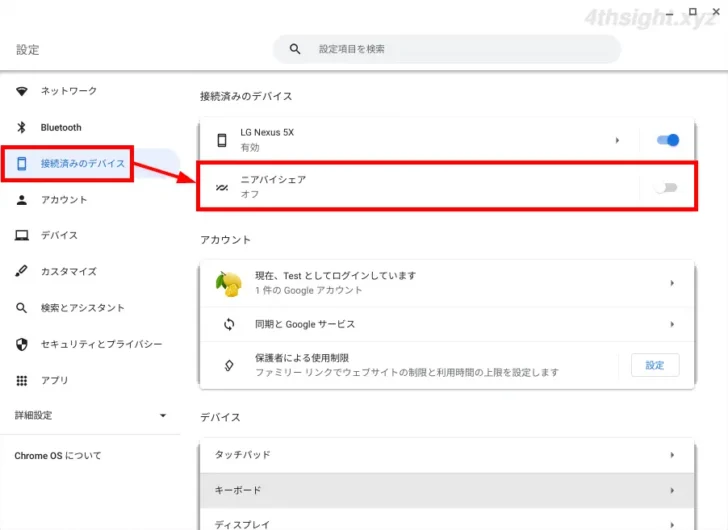Click the 設定 button for parental controls
728x530 pixels.
pyautogui.click(x=655, y=365)
